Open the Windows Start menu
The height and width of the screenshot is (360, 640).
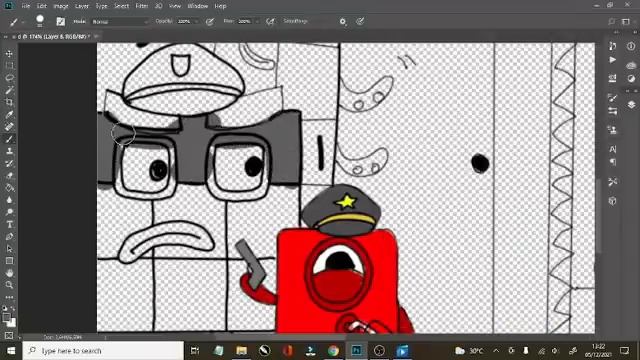coord(11,351)
